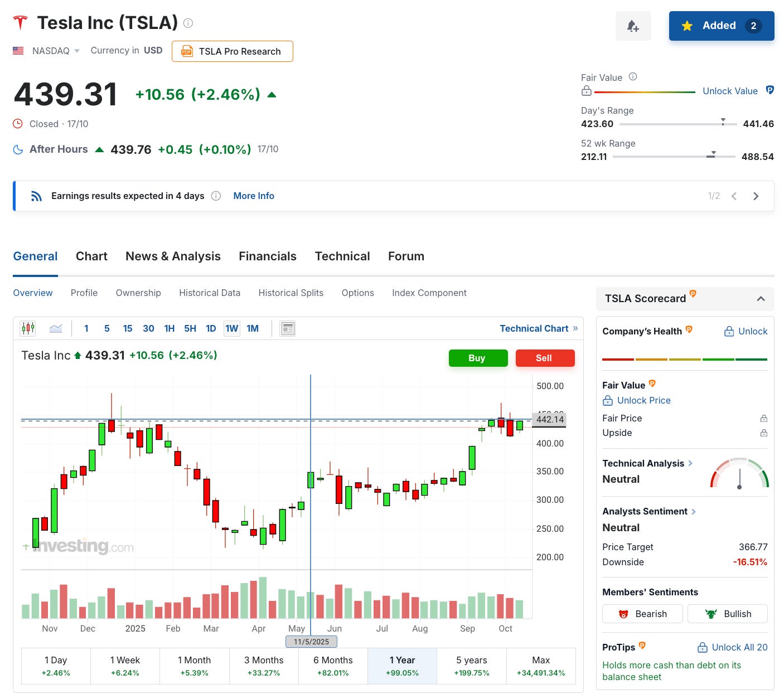
Task: Open the Financials tab
Action: [x=268, y=256]
